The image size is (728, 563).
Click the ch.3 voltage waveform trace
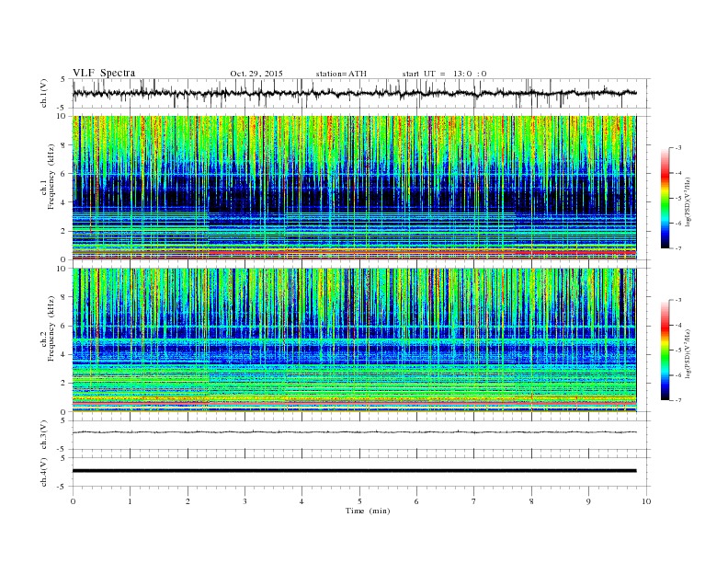[x=354, y=432]
